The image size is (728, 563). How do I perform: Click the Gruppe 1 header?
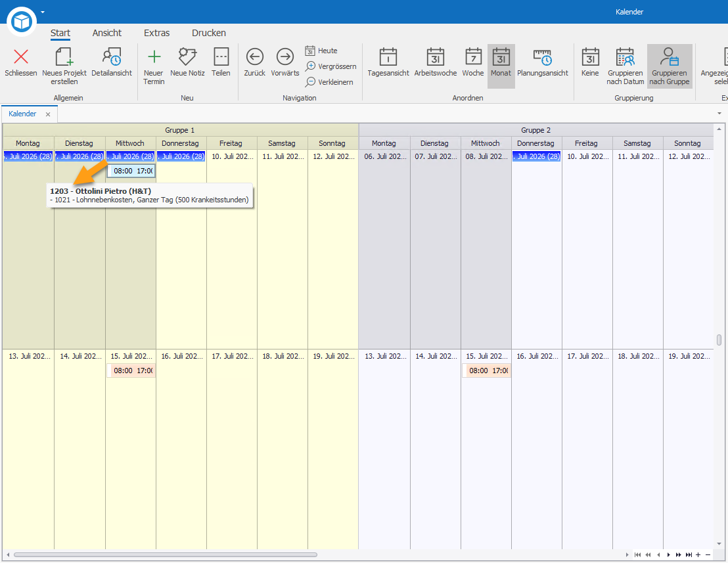coord(180,130)
